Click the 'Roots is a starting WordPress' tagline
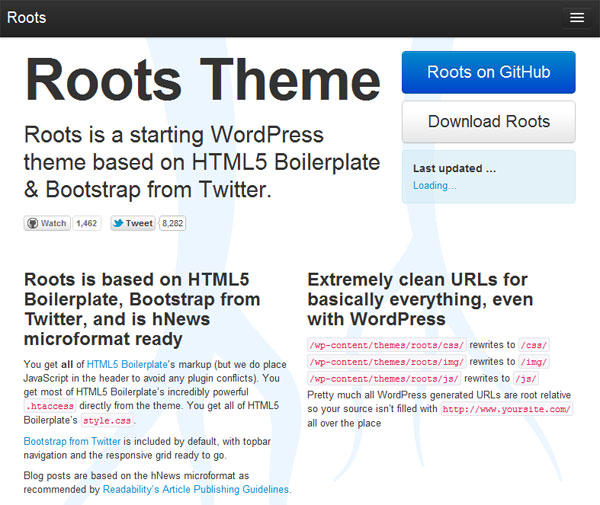This screenshot has height=505, width=600. point(202,162)
